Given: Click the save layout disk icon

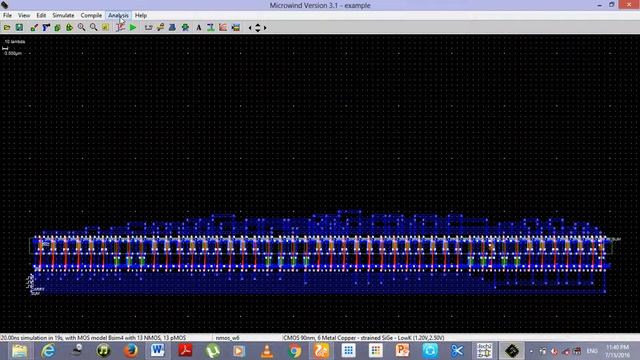Looking at the screenshot, I should pyautogui.click(x=19, y=27).
